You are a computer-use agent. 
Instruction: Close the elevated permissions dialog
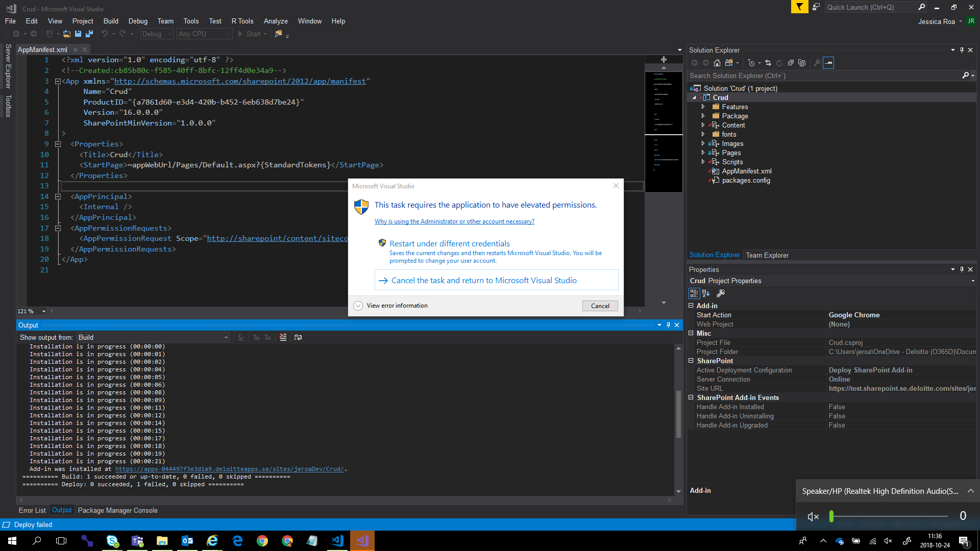pyautogui.click(x=616, y=186)
